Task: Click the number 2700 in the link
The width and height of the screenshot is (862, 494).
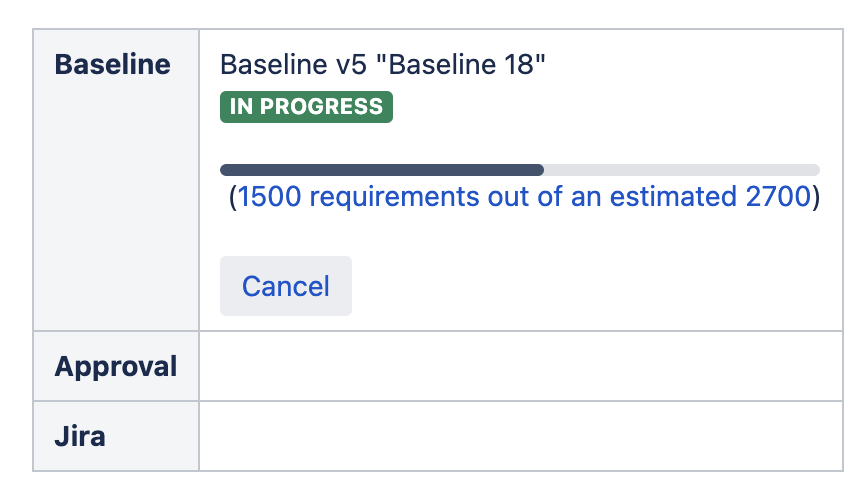Action: point(778,197)
